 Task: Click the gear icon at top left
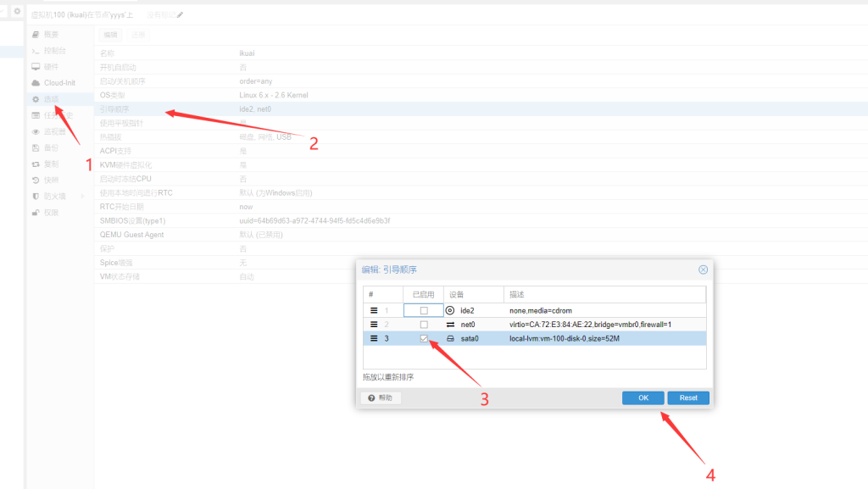17,11
